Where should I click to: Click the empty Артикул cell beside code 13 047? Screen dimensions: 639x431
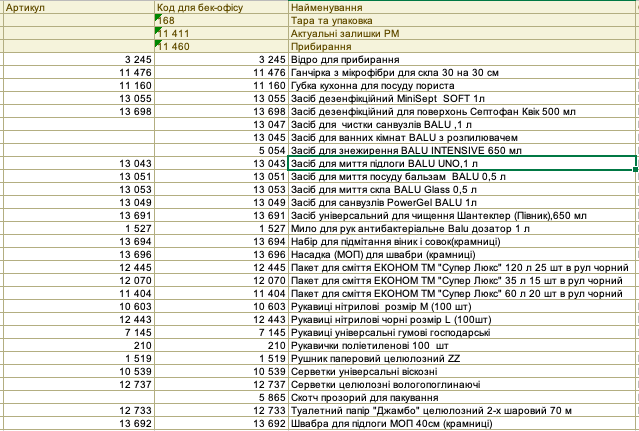coord(79,125)
